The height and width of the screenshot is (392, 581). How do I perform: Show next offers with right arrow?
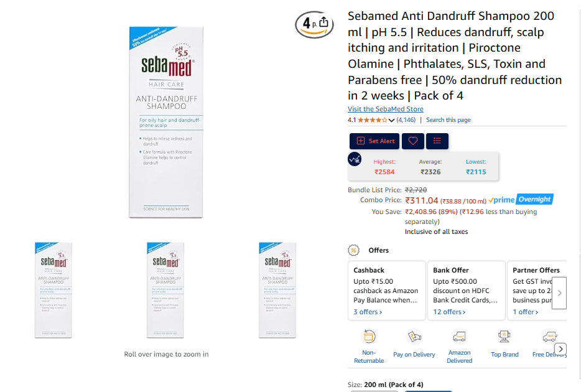559,292
